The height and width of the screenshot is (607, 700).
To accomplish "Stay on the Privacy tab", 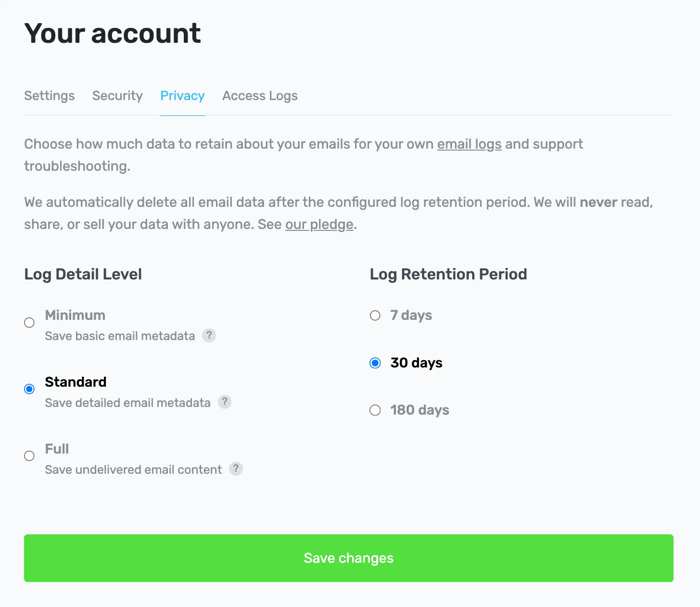I will (182, 96).
